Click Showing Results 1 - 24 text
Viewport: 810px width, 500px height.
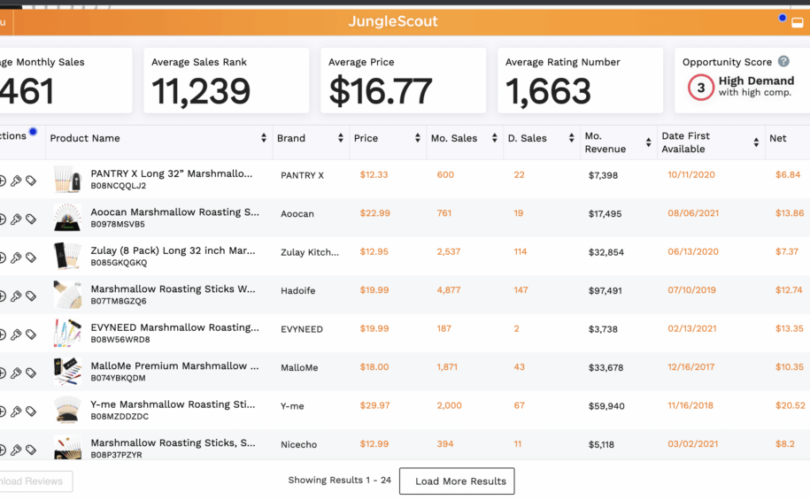coord(339,480)
